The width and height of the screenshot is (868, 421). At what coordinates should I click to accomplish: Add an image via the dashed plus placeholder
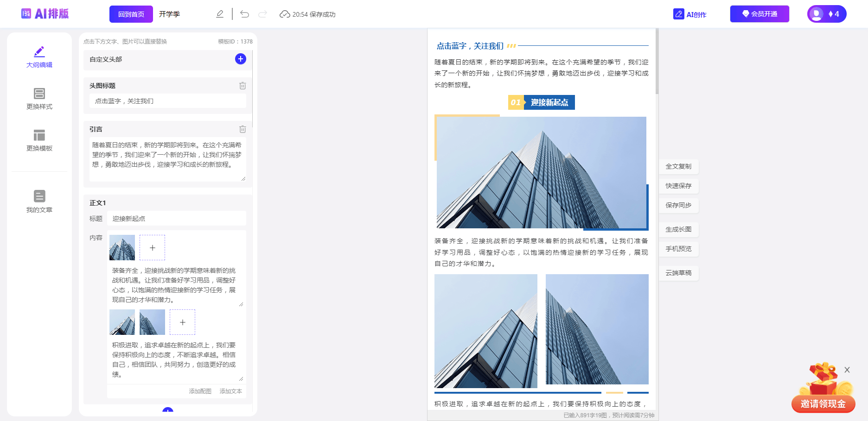tap(152, 247)
